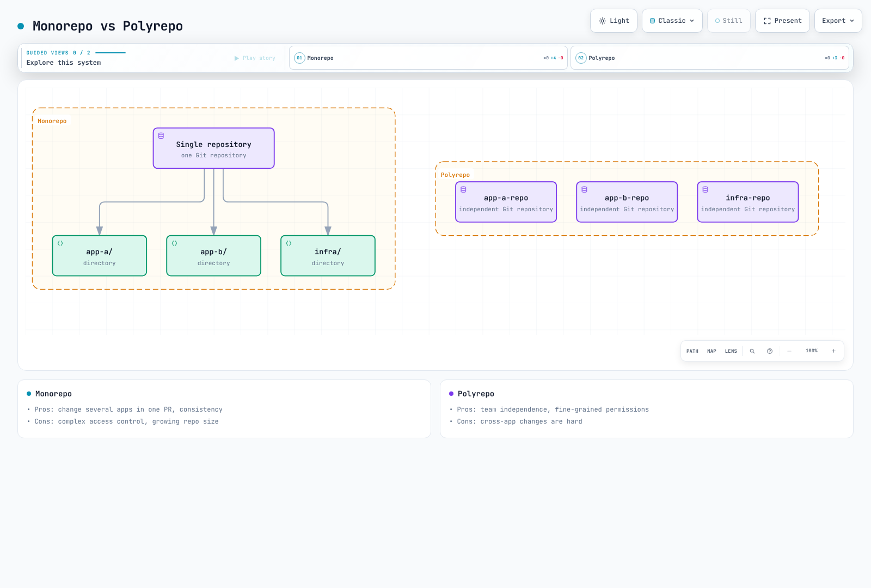Toggle the Still animation mode
This screenshot has width=871, height=588.
pyautogui.click(x=729, y=21)
